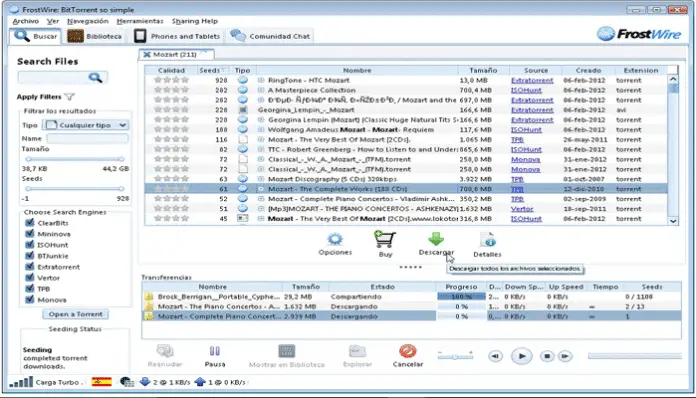This screenshot has height=398, width=696.
Task: Toggle the BTJunkie search engine checkbox
Action: pos(30,256)
